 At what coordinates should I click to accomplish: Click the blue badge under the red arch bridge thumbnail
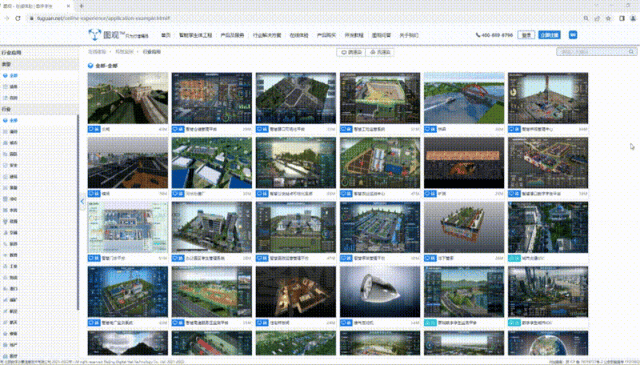(430, 129)
